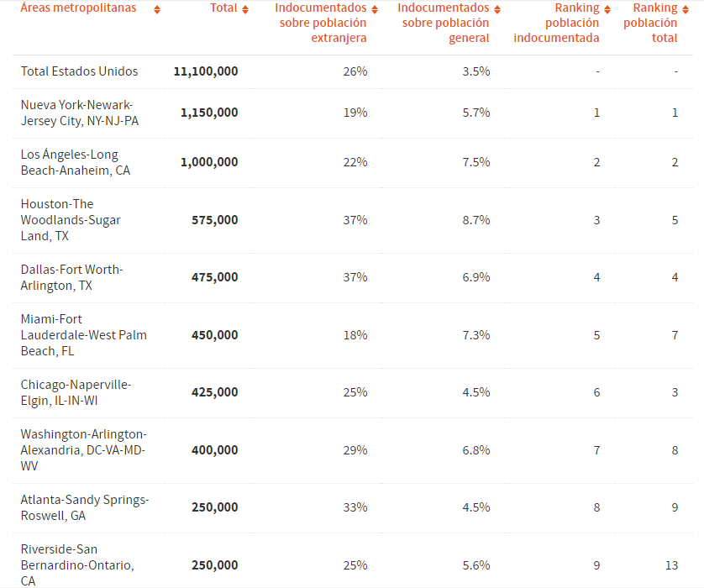
Task: Click Miami-Fort Lauderdale-West Palm Beach label
Action: click(x=83, y=335)
